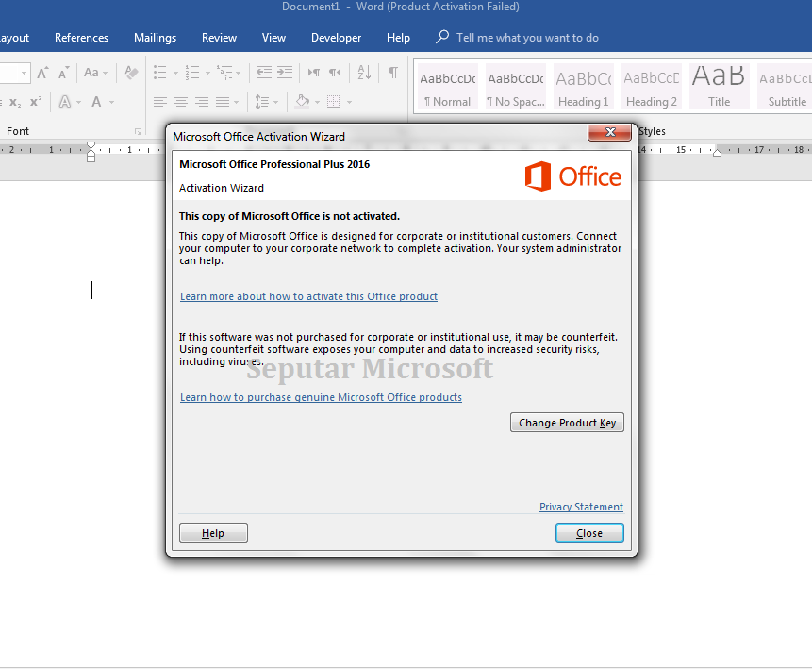Apply the Title style
The image size is (812, 669).
720,87
